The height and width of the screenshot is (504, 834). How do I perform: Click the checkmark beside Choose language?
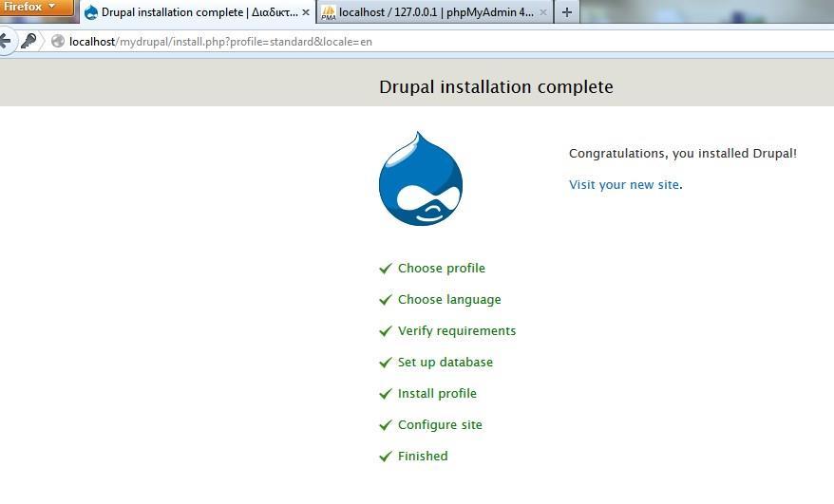click(x=386, y=300)
